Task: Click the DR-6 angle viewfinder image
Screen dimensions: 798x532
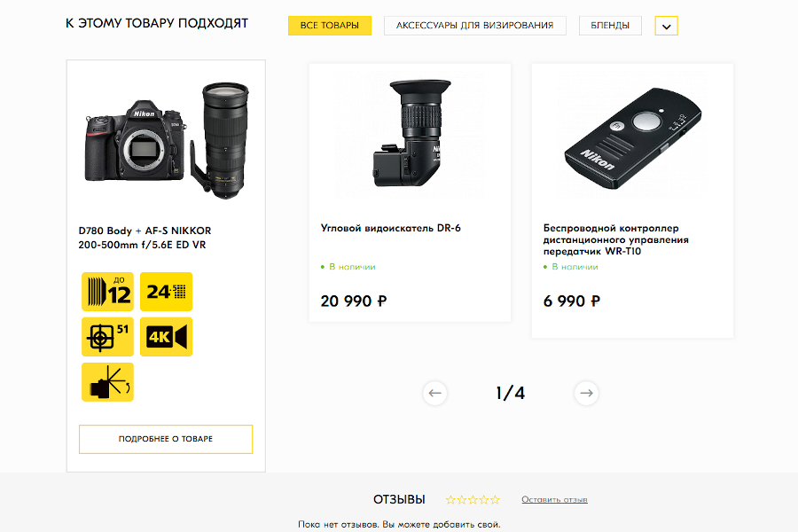Action: coord(410,133)
